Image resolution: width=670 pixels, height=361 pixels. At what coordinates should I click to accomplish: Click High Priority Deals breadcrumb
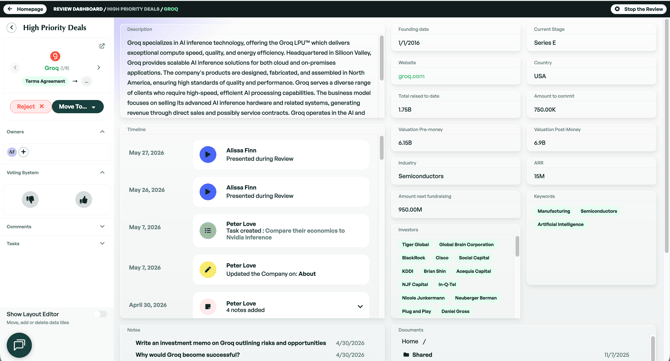coord(133,9)
